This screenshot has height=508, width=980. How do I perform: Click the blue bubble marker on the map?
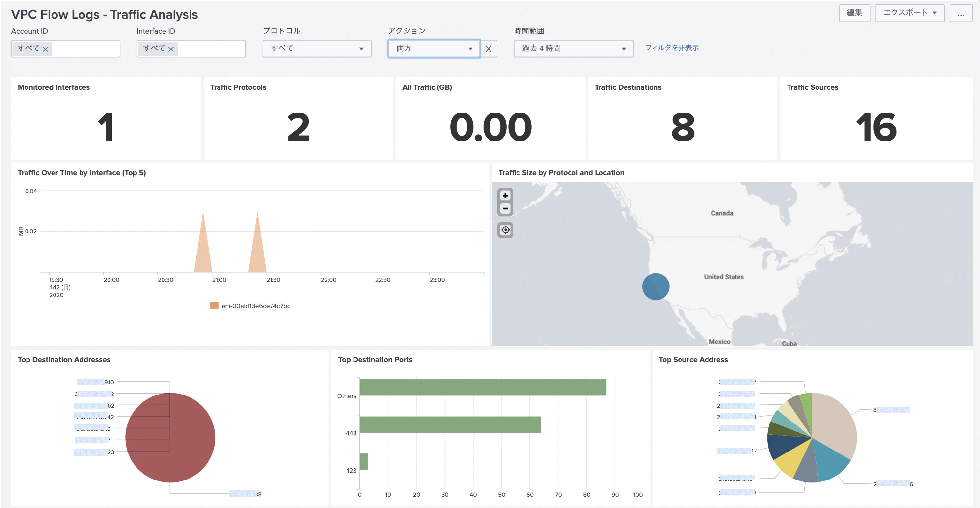point(655,286)
